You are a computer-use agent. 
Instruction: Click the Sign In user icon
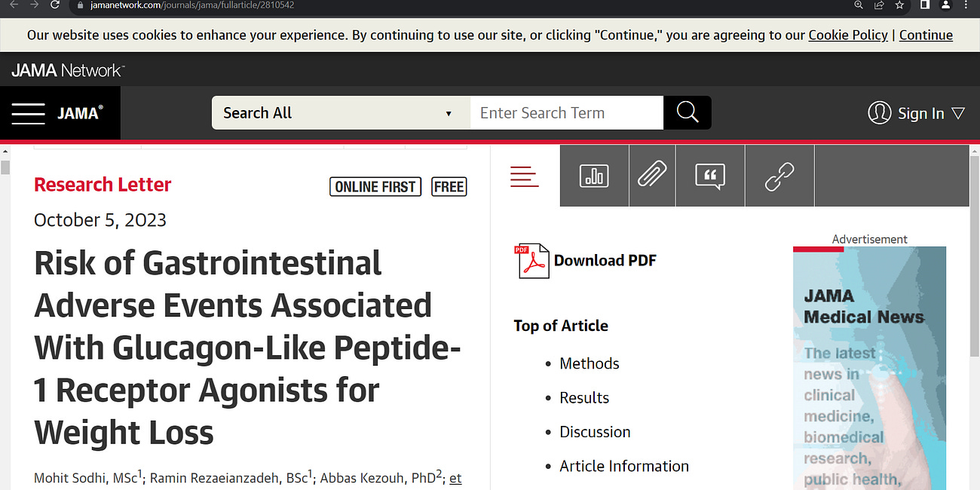879,113
